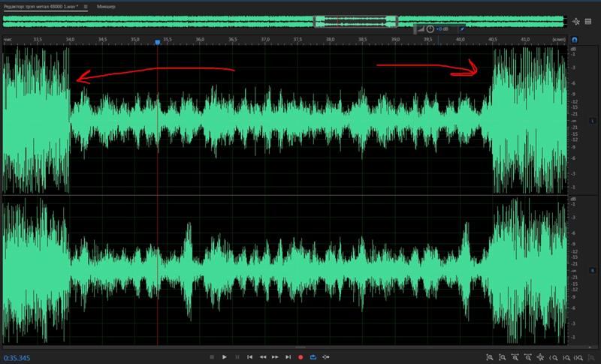
Task: Zoom out time icon
Action: pos(528,357)
